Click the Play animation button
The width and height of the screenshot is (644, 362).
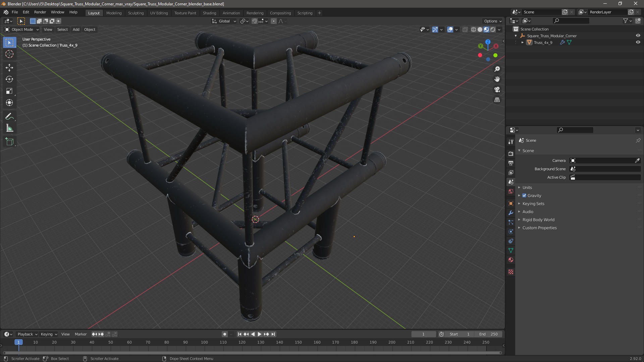coord(260,334)
